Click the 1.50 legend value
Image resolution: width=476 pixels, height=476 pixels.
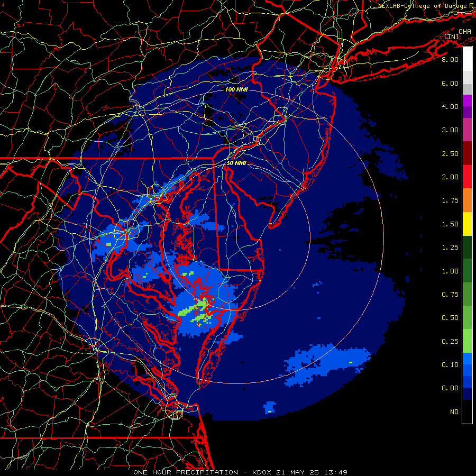point(450,224)
